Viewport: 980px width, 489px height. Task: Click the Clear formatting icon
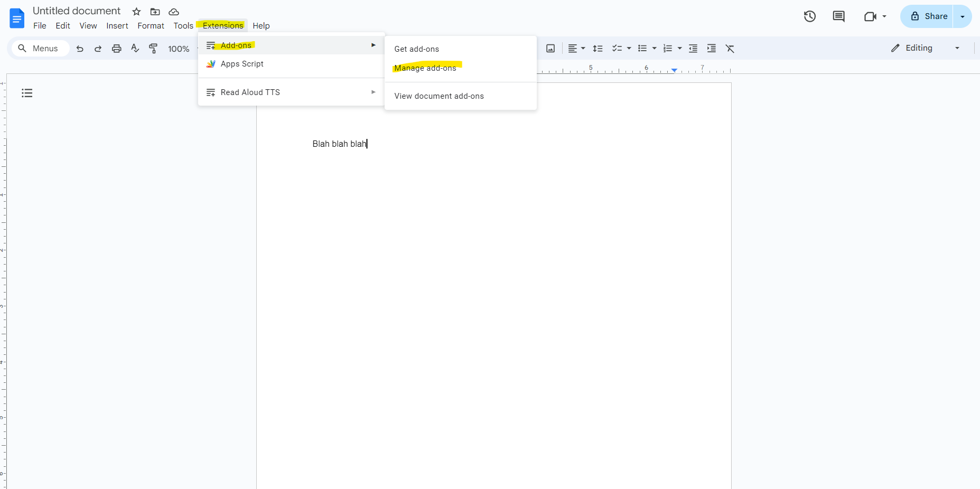(730, 49)
